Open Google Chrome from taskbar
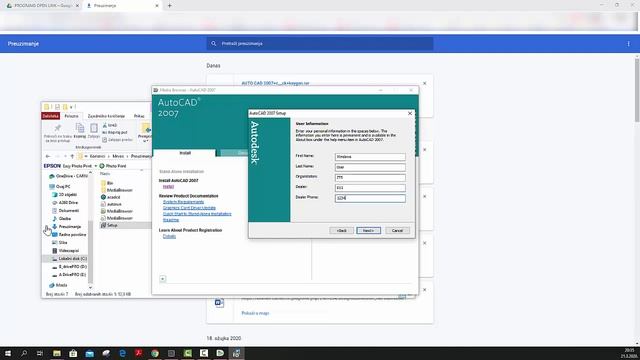 click(155, 353)
